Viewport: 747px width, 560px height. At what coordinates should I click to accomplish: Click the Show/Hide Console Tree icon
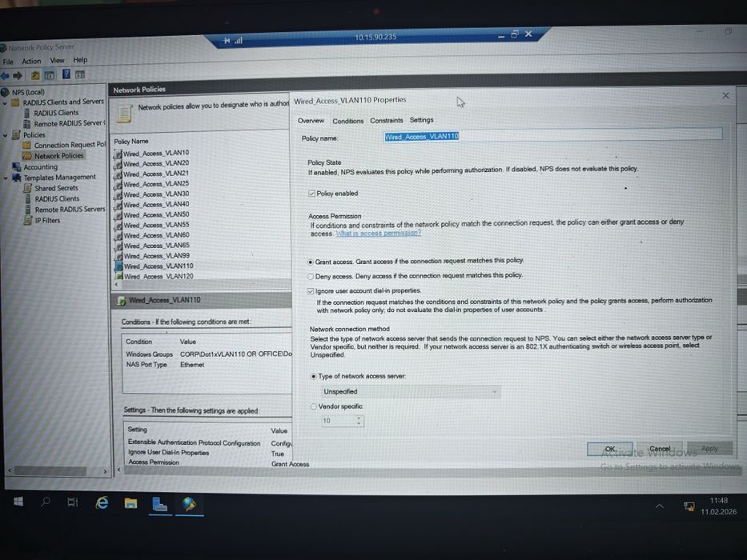tap(49, 74)
